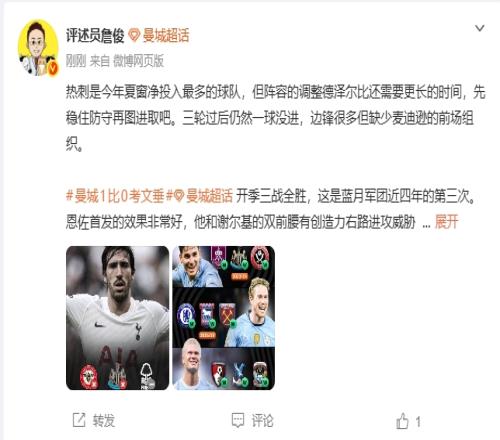The height and width of the screenshot is (440, 500).
Task: Click the 评论 comment label
Action: (262, 420)
